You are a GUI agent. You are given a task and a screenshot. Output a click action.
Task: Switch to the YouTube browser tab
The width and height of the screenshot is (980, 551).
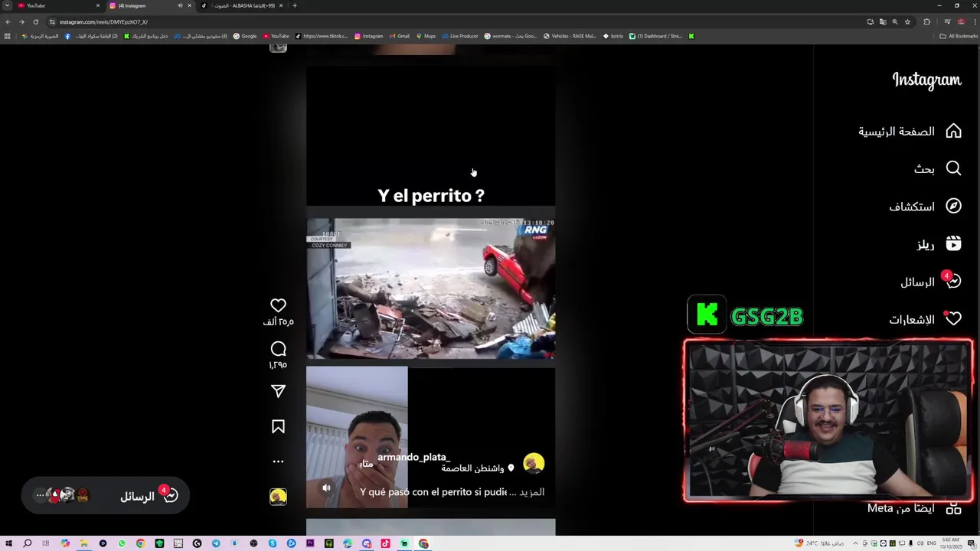pos(57,5)
